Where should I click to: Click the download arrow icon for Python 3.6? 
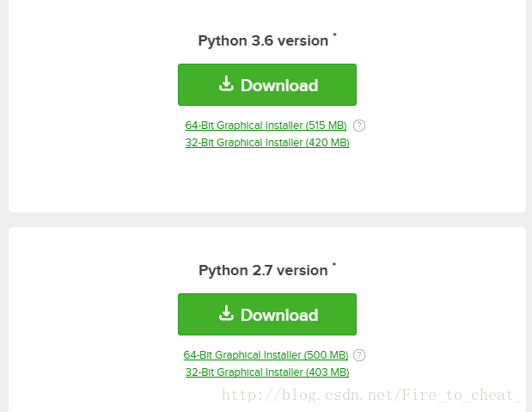(x=226, y=83)
